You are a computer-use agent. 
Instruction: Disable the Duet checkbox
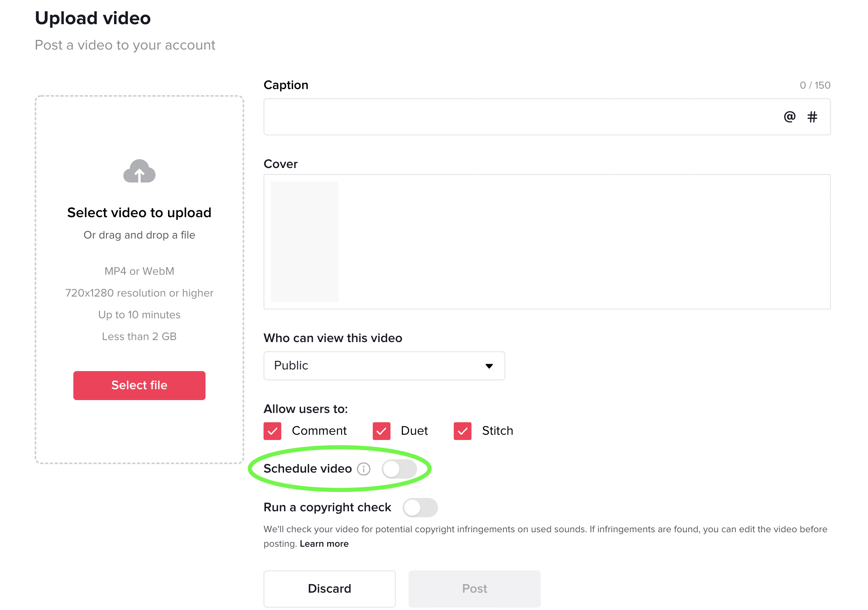click(x=381, y=431)
